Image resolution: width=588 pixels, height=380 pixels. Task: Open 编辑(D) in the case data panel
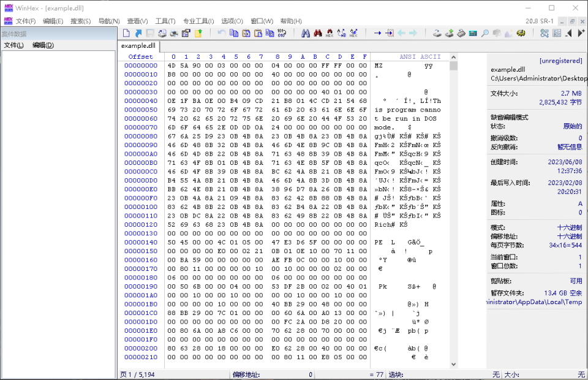[x=43, y=45]
